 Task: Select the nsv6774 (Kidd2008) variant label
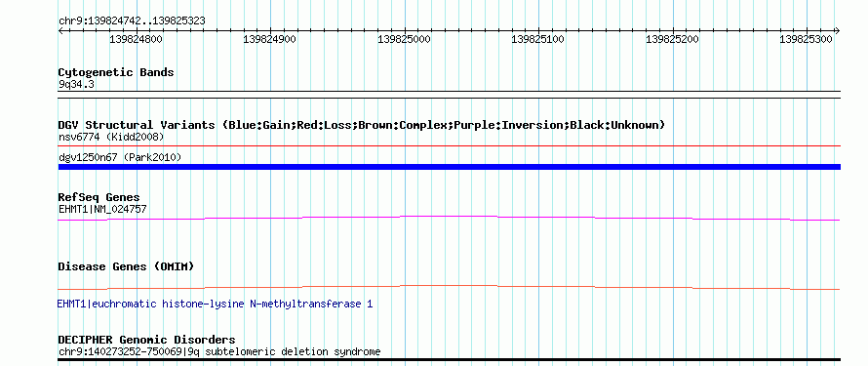click(x=111, y=137)
